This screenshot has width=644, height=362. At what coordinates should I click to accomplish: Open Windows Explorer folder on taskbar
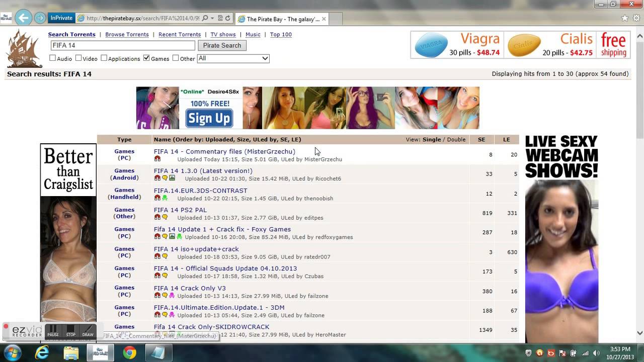click(71, 352)
